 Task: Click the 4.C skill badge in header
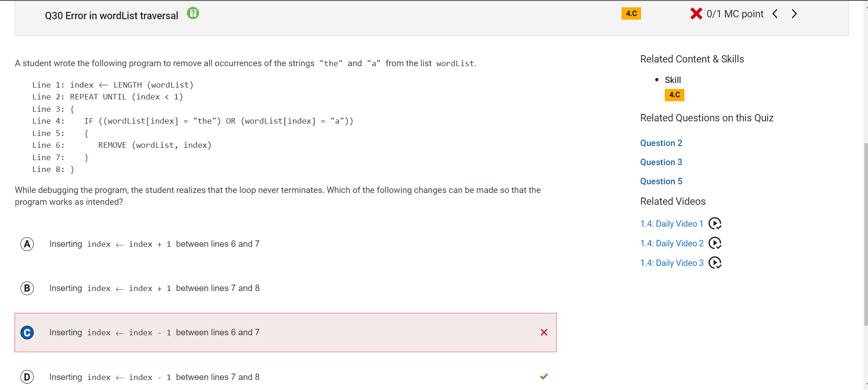click(x=631, y=14)
